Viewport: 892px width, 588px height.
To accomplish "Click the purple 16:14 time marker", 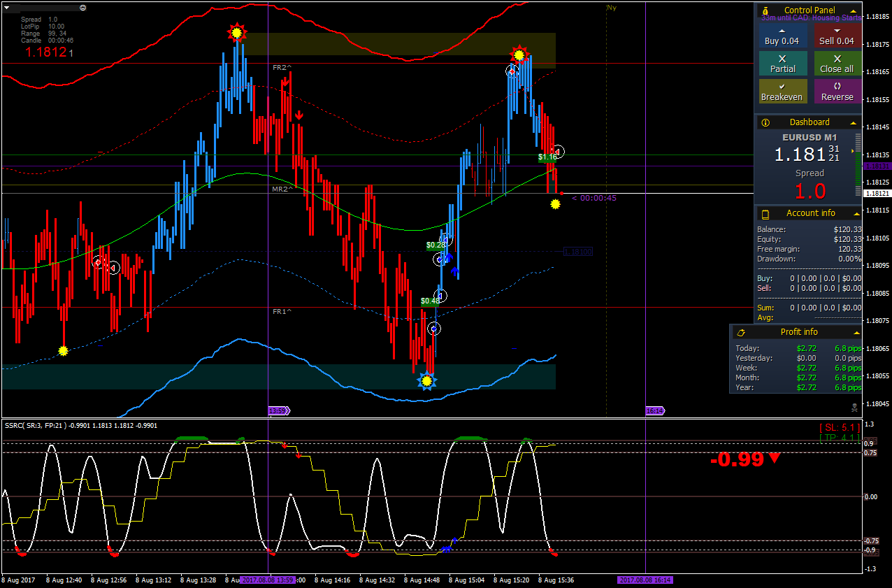I will [654, 411].
